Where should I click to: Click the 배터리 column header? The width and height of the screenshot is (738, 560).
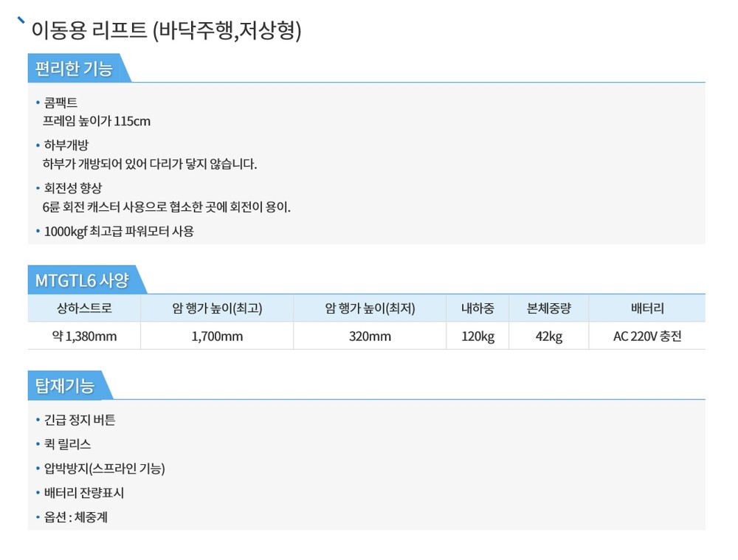[x=647, y=308]
